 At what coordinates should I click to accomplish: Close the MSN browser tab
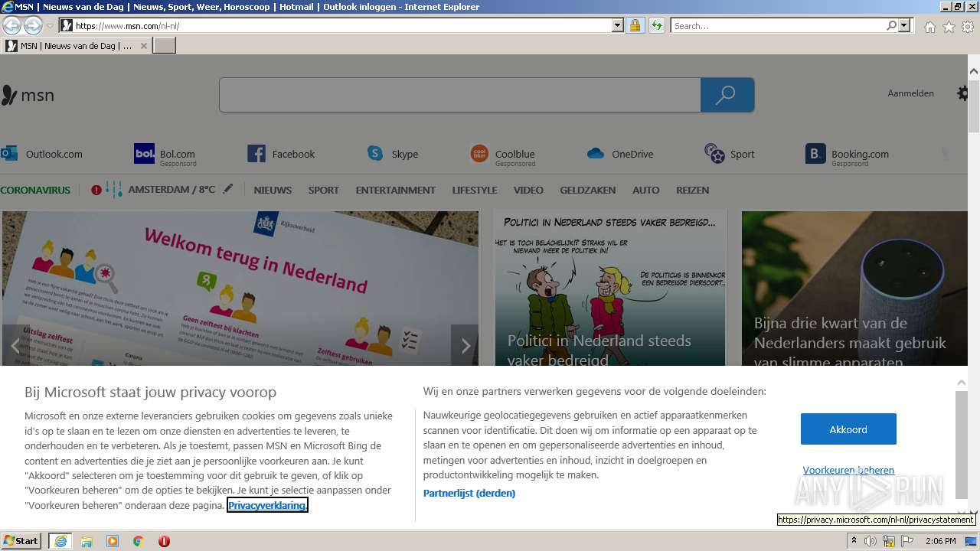click(x=144, y=46)
